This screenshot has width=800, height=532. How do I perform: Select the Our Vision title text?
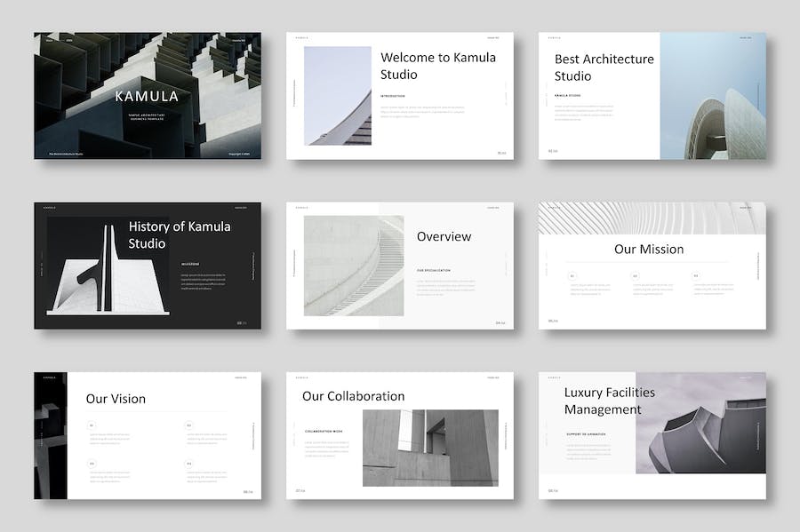(116, 399)
